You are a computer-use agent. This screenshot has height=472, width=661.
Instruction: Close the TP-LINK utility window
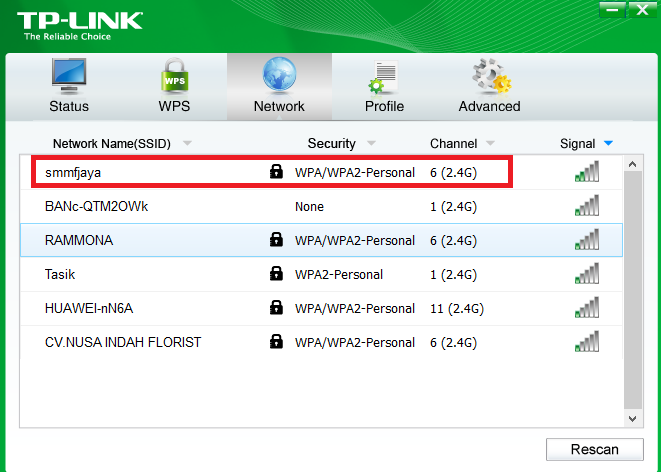642,9
